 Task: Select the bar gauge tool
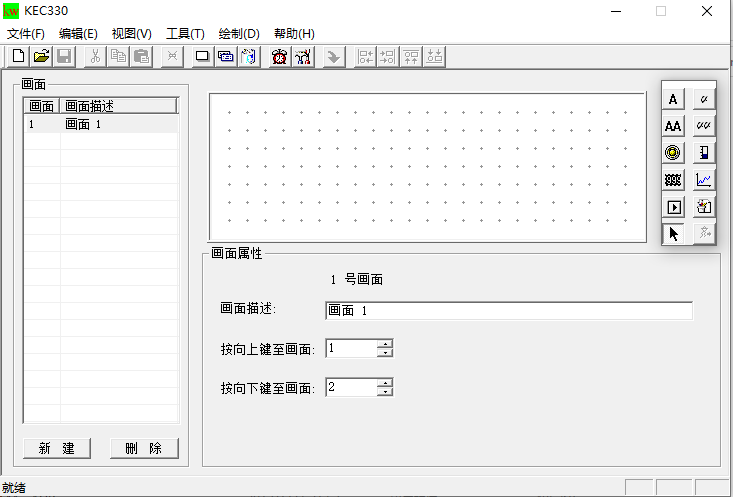[x=704, y=152]
